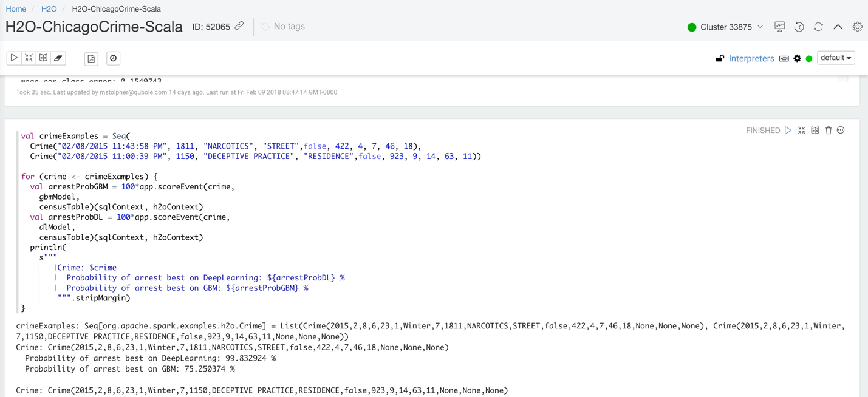Clear all output using the eraser icon

pyautogui.click(x=56, y=58)
